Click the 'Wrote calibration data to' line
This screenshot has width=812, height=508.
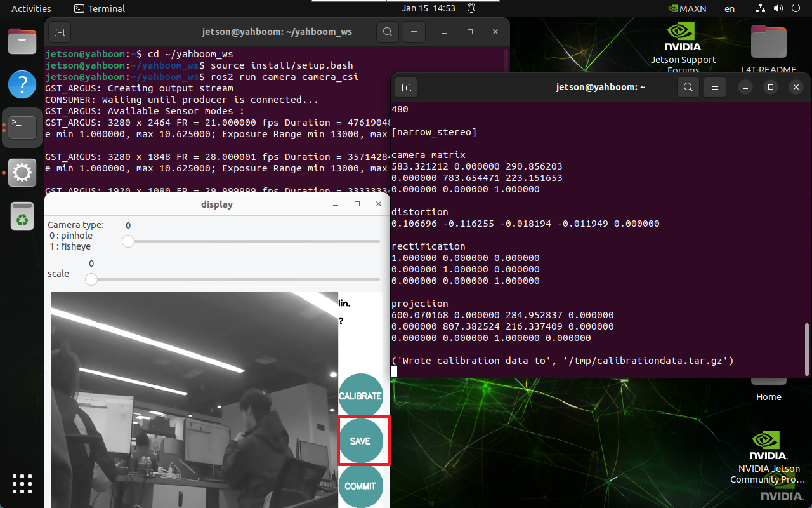coord(563,361)
